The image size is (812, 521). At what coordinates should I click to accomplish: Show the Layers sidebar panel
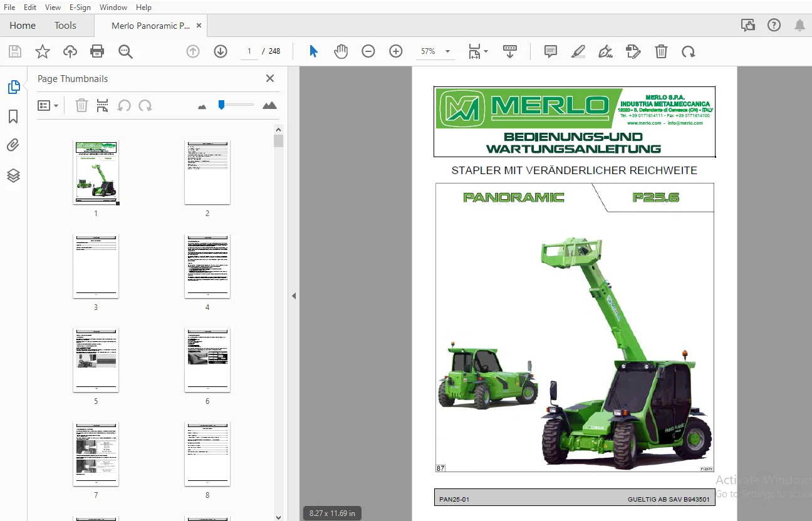pos(13,175)
